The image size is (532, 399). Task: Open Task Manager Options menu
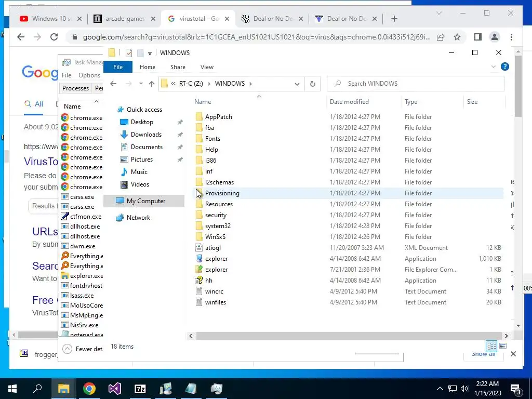coord(89,75)
